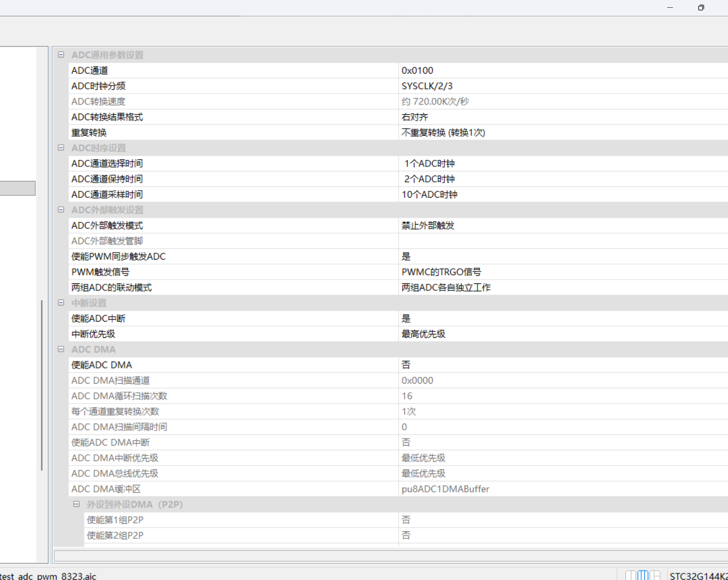Select the single-pane layout icon in status bar
Image resolution: width=728 pixels, height=580 pixels.
(x=631, y=575)
